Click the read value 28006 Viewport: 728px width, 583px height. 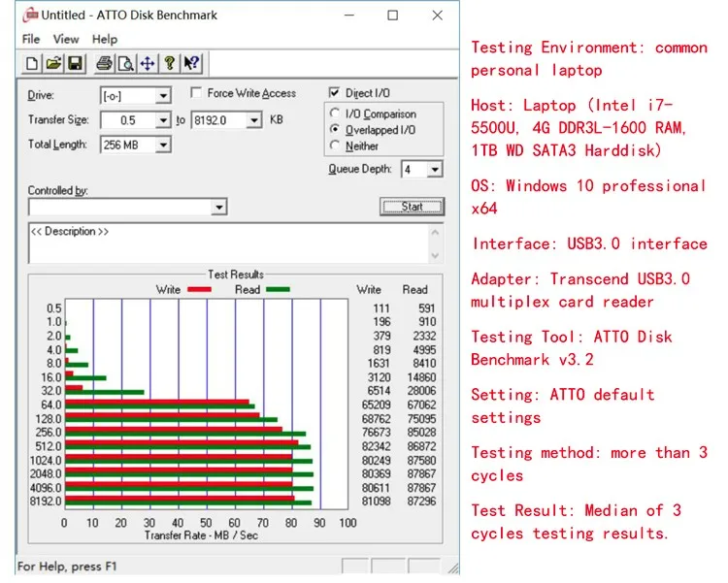(421, 390)
